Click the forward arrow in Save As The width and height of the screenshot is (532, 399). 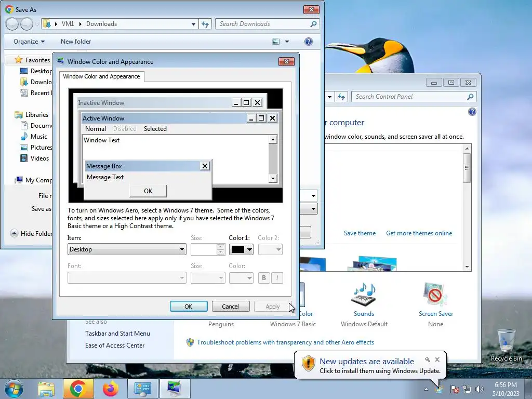click(x=27, y=24)
